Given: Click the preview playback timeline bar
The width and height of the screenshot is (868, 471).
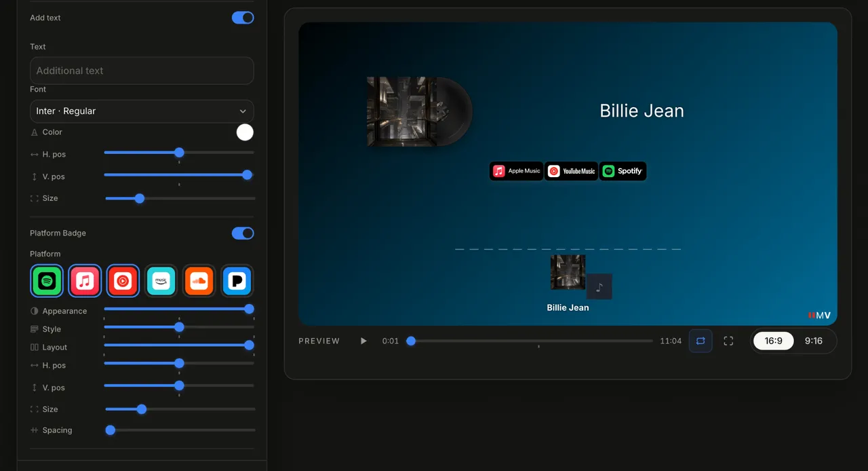Looking at the screenshot, I should coord(530,341).
